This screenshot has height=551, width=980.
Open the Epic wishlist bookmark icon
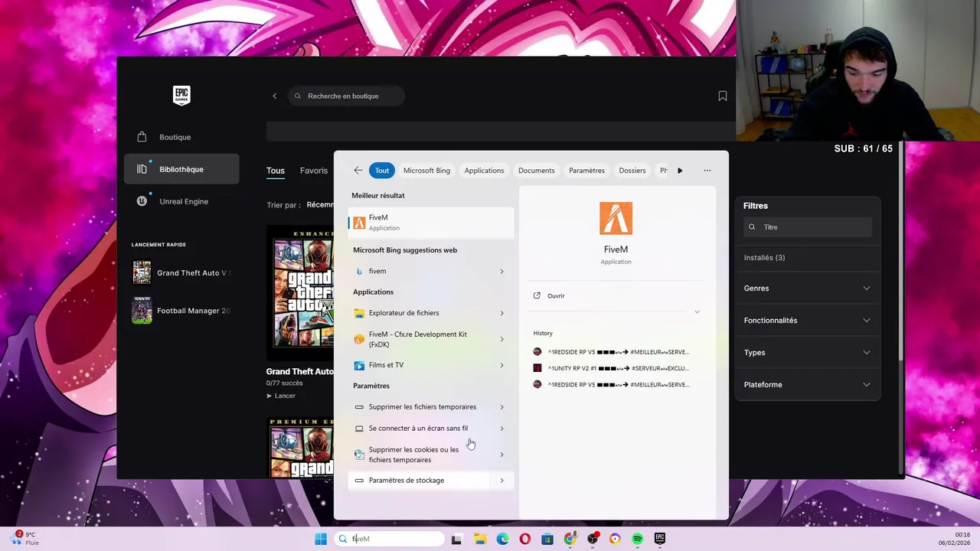[x=722, y=96]
